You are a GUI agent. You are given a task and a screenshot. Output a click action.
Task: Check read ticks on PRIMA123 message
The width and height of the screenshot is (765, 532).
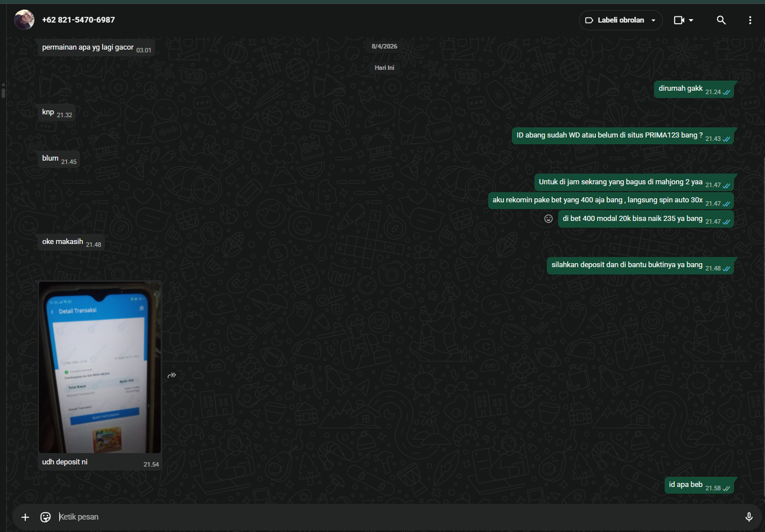click(727, 139)
